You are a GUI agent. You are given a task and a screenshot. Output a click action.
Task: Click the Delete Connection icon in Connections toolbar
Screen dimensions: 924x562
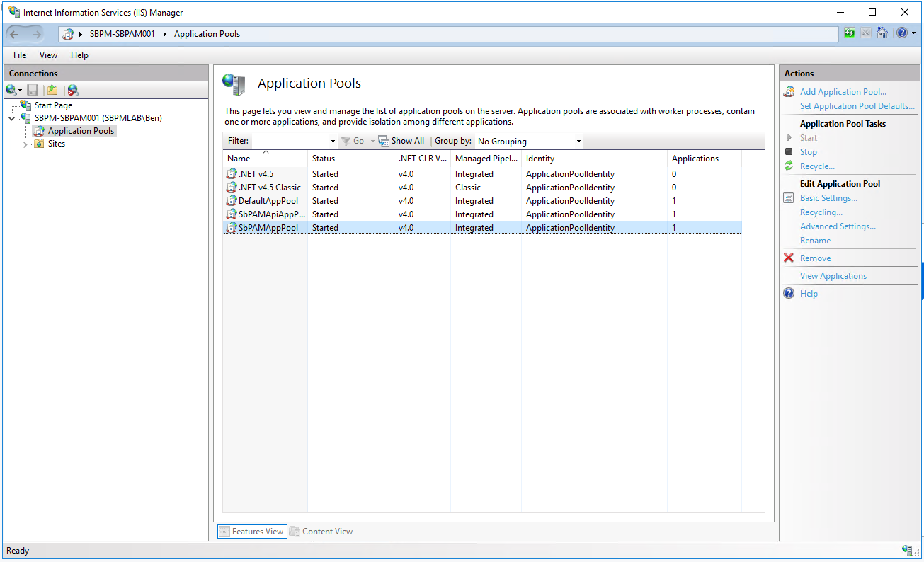(73, 90)
